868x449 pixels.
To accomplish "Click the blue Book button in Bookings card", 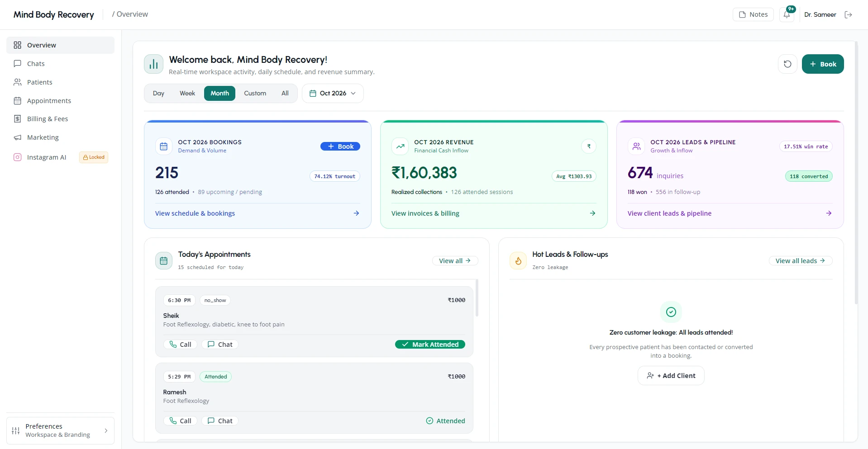I will click(340, 147).
